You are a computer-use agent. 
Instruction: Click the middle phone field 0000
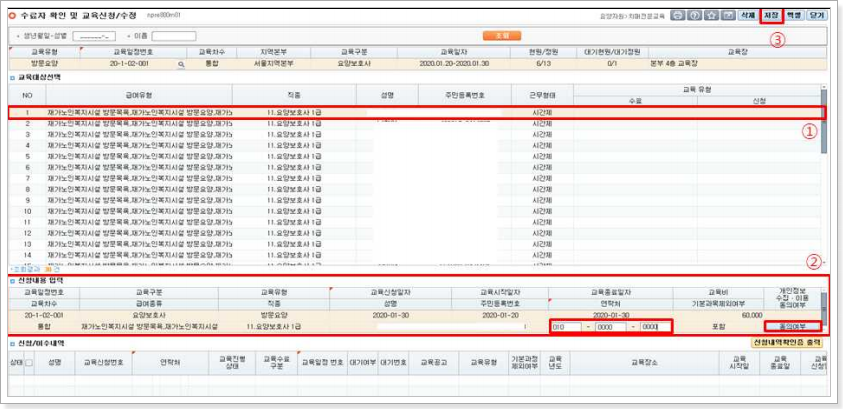611,326
